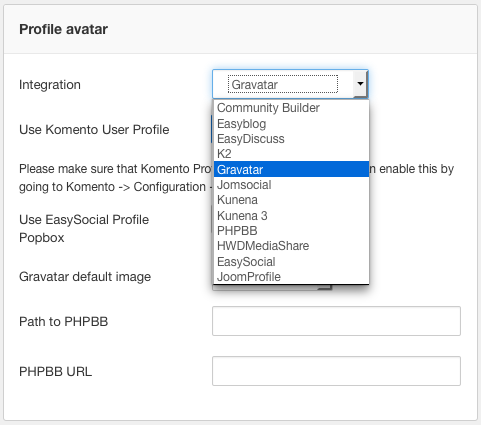Open the Integration dropdown arrow
Image resolution: width=481 pixels, height=425 pixels.
click(x=360, y=84)
